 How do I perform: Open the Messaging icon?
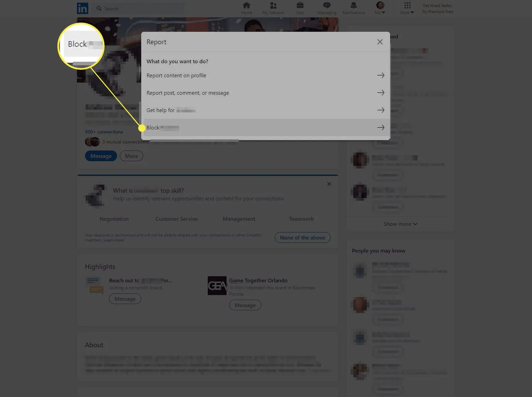click(x=326, y=6)
